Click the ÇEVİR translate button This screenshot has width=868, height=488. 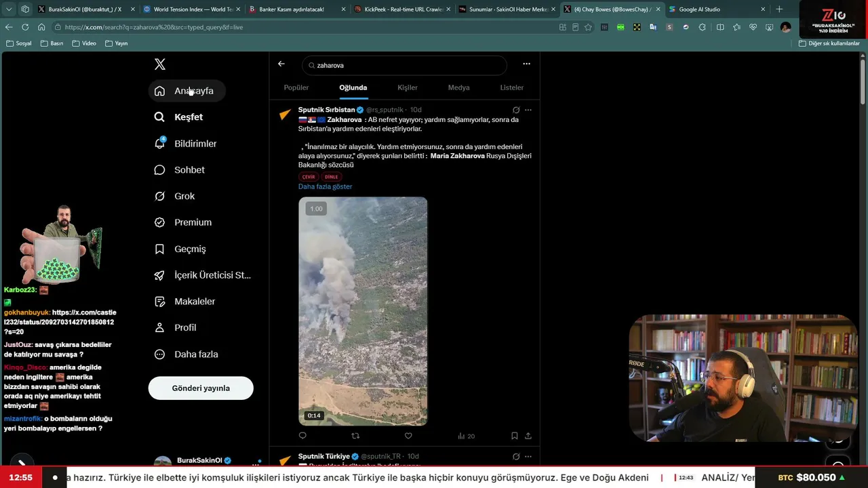coord(309,177)
